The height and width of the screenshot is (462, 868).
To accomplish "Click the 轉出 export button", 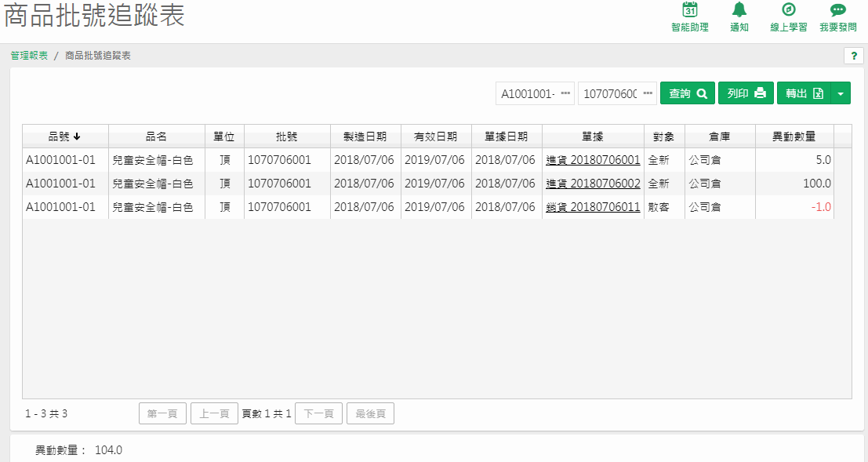I will click(x=804, y=93).
